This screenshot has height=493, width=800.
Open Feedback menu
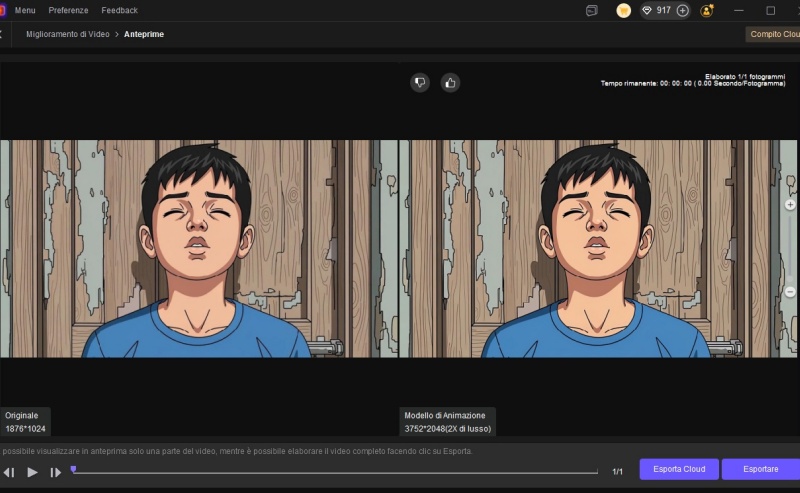tap(120, 10)
